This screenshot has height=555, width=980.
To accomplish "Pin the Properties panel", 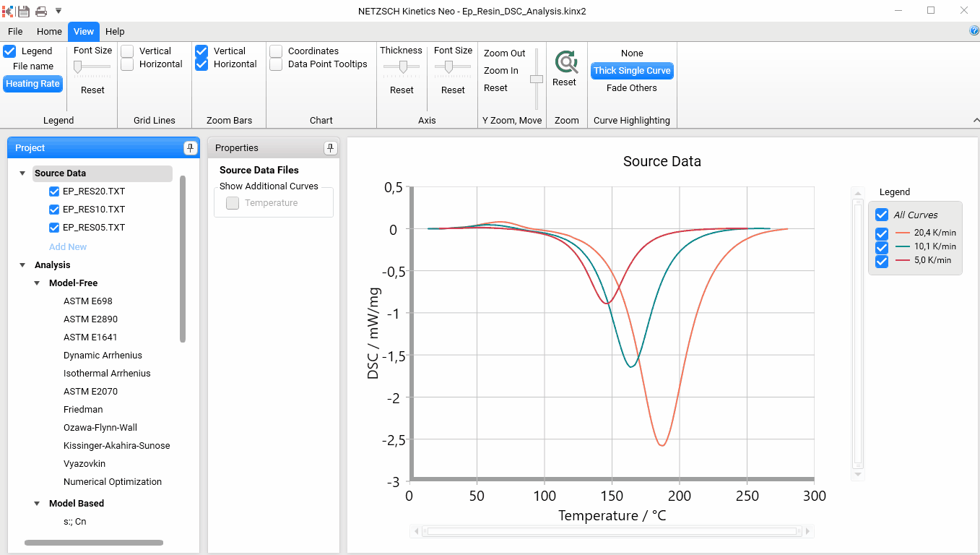I will click(330, 148).
